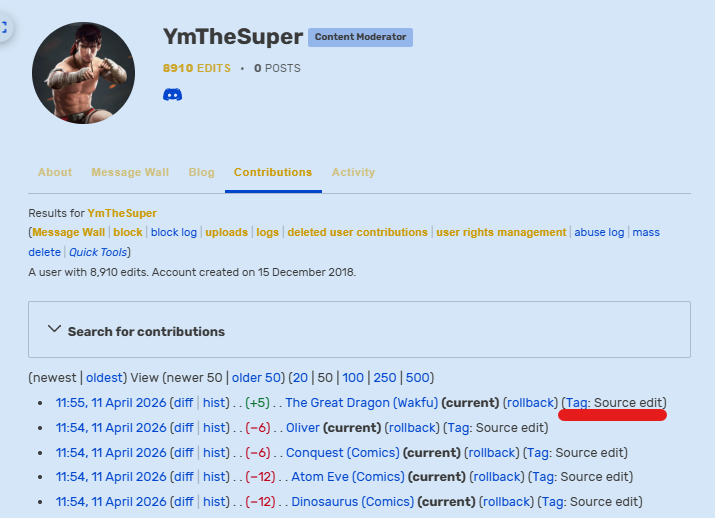Screen dimensions: 715x518
Task: Open the logs link
Action: (x=268, y=233)
